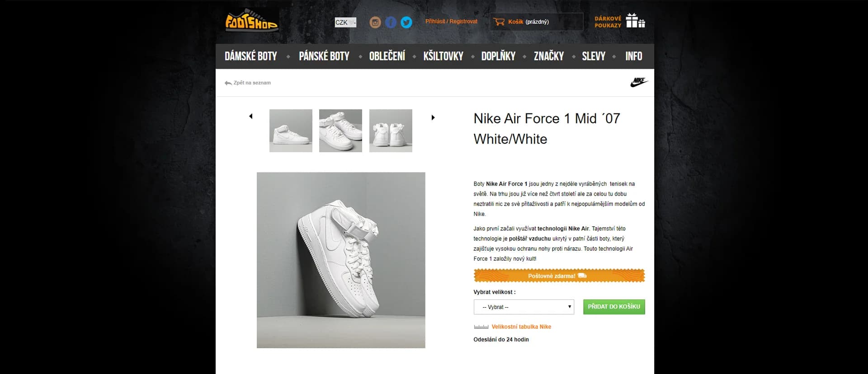Open the CZK currency dropdown
The image size is (868, 374).
345,22
